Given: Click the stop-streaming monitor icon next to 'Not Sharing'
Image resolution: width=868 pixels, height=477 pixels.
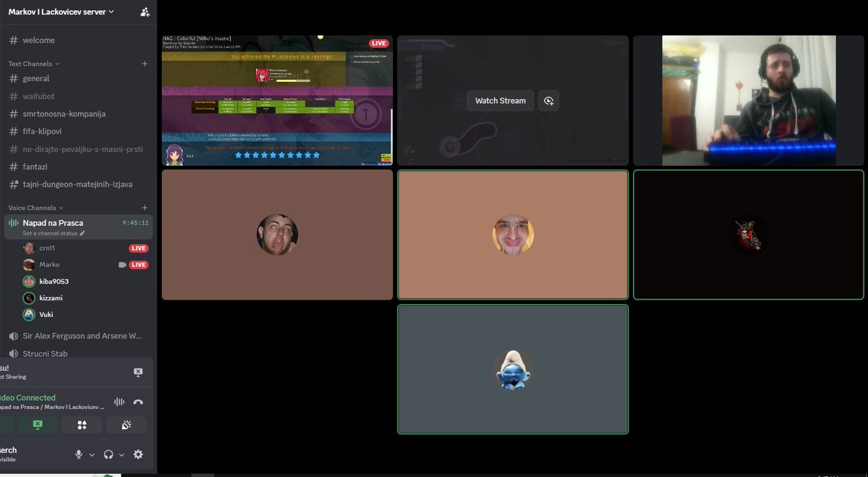Looking at the screenshot, I should [137, 371].
